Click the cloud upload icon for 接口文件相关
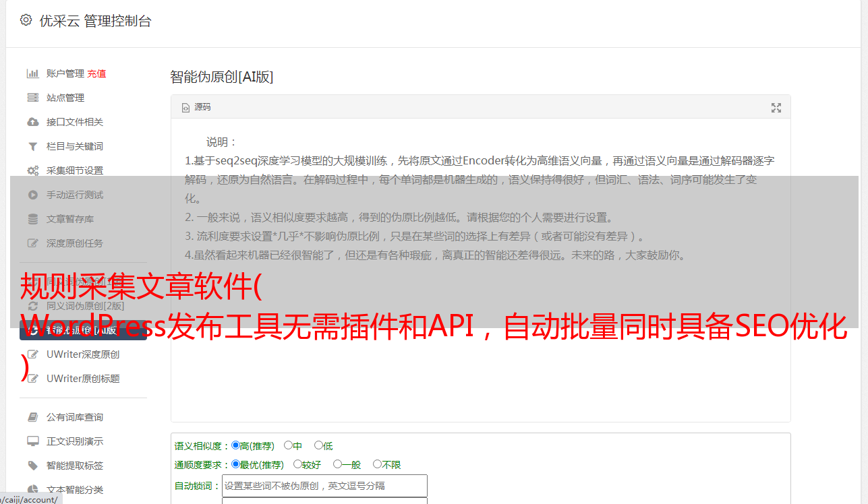This screenshot has width=868, height=504. (x=32, y=122)
